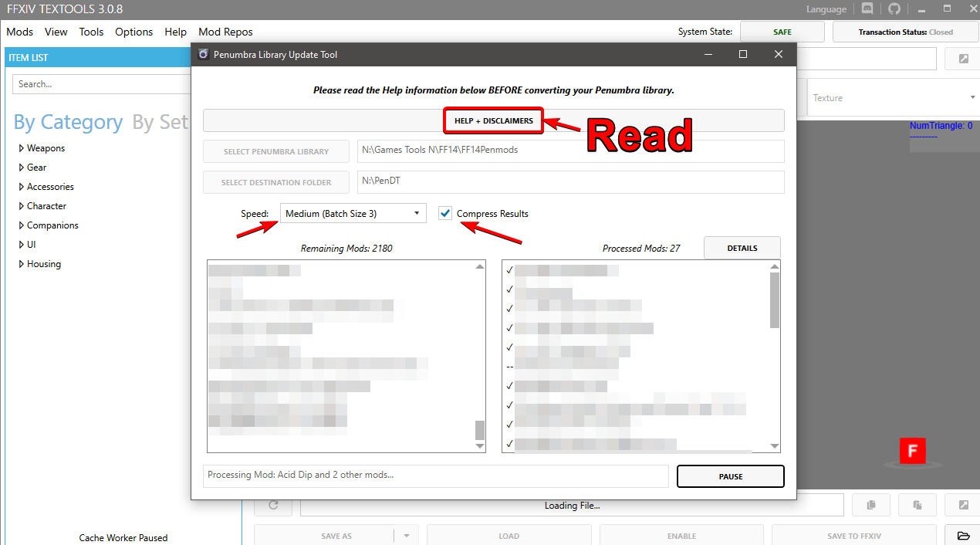Expand the Weapons category
This screenshot has height=545, width=980.
22,148
